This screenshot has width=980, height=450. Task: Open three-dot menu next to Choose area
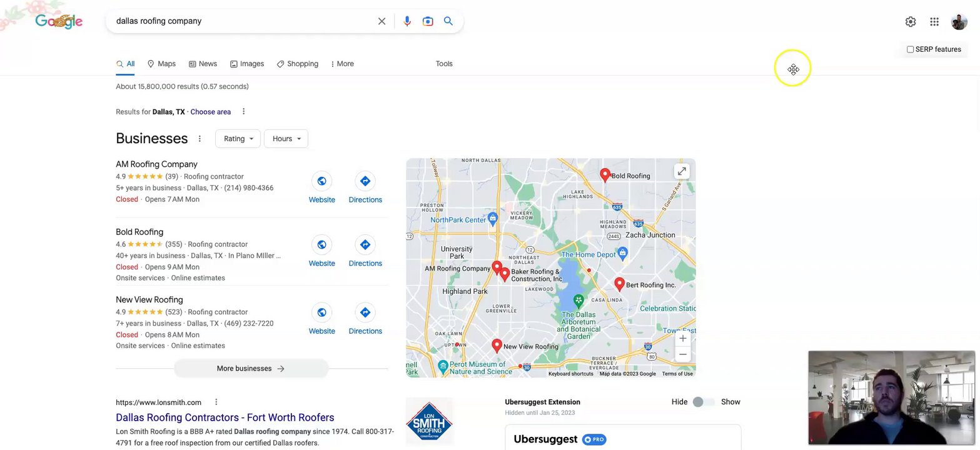pos(243,112)
